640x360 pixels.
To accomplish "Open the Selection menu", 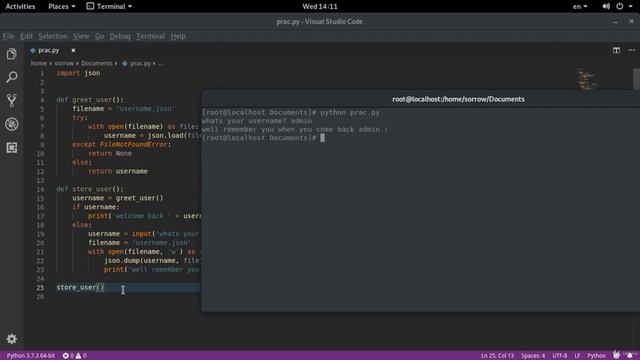I will pos(53,36).
